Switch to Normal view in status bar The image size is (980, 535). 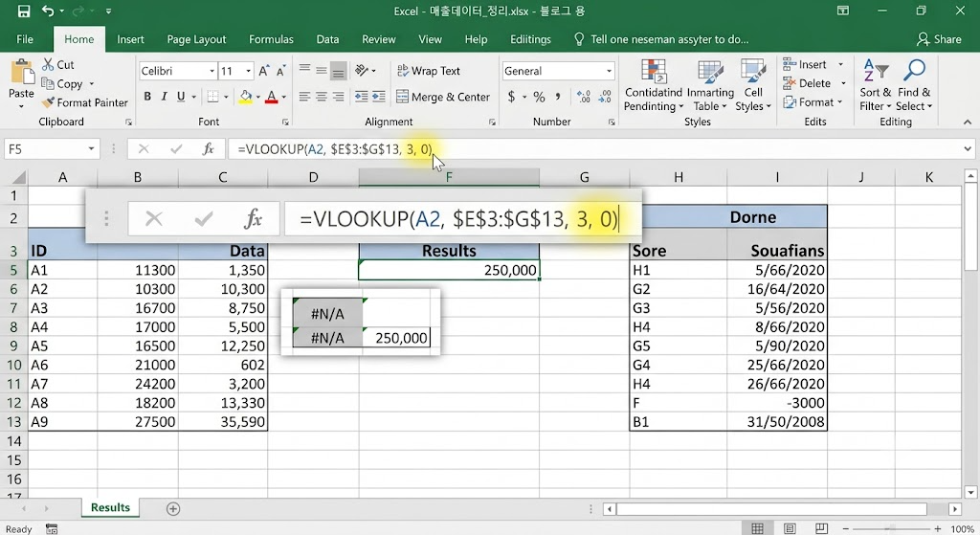758,528
